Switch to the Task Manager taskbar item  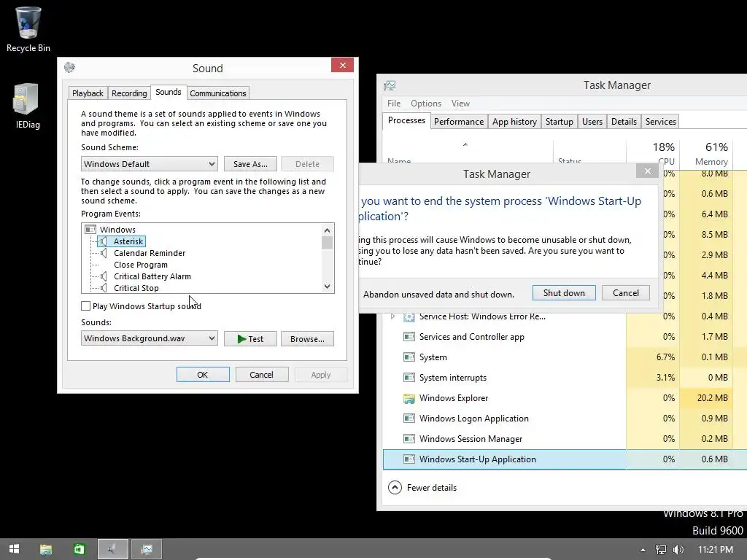tap(147, 549)
